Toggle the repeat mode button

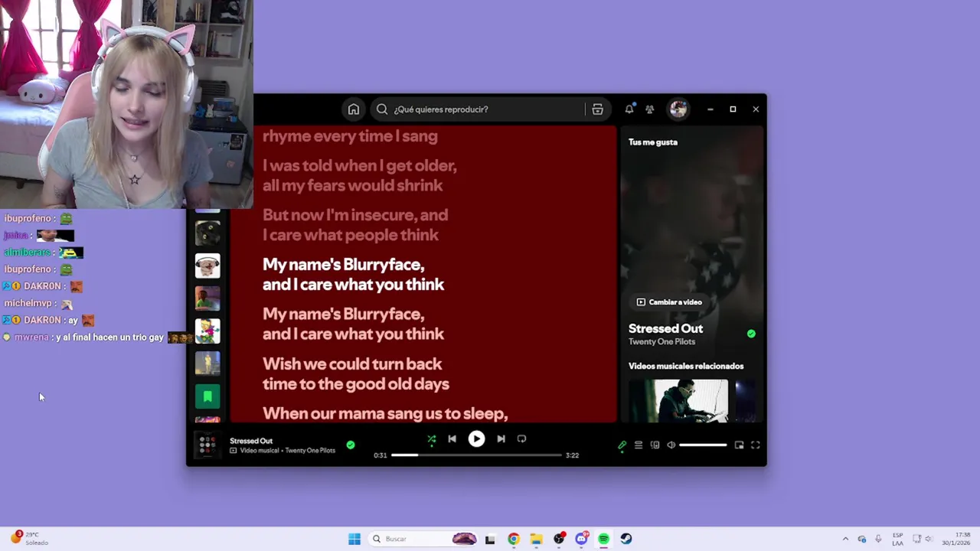[521, 439]
